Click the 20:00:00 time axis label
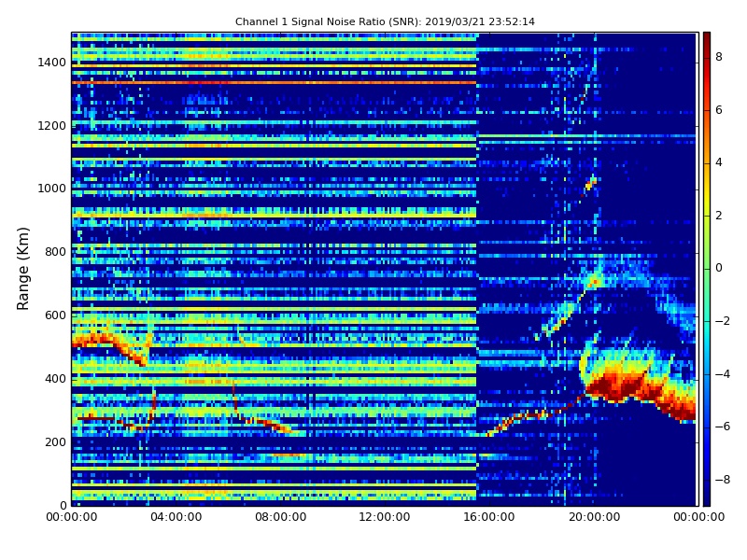This screenshot has width=747, height=560. coord(594,517)
